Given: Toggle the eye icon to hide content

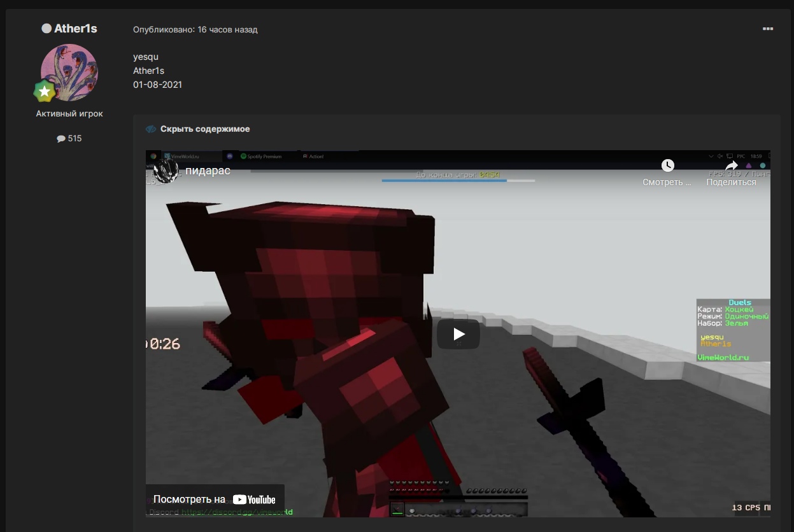Looking at the screenshot, I should tap(151, 129).
